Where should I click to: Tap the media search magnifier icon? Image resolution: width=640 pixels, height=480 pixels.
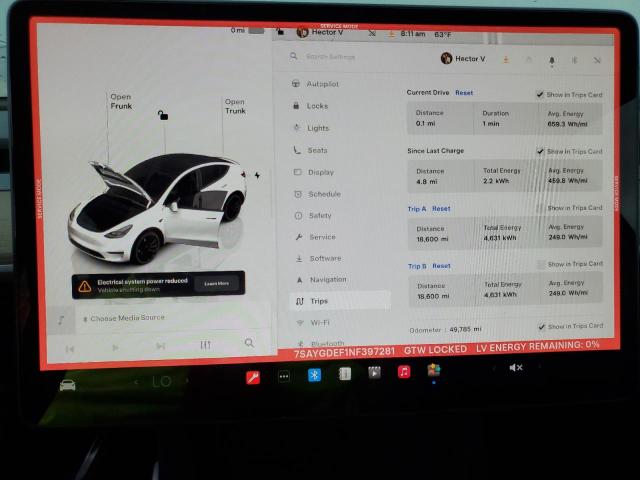point(249,343)
